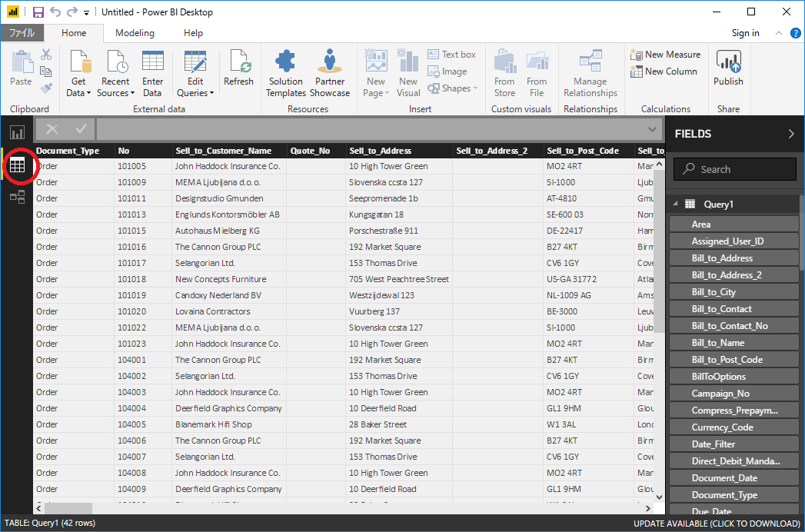Select the Porschestraße 911 address cell

[x=399, y=231]
